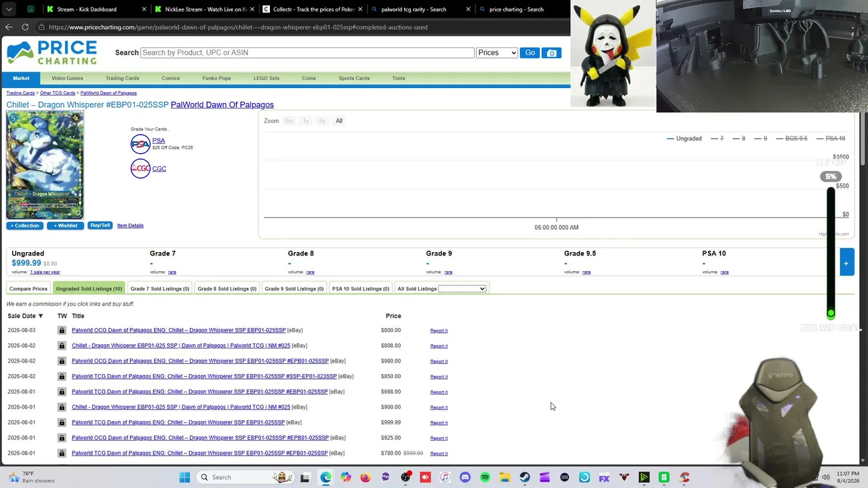868x488 pixels.
Task: Click the Chillet Dragon Whisperer card image
Action: (45, 165)
